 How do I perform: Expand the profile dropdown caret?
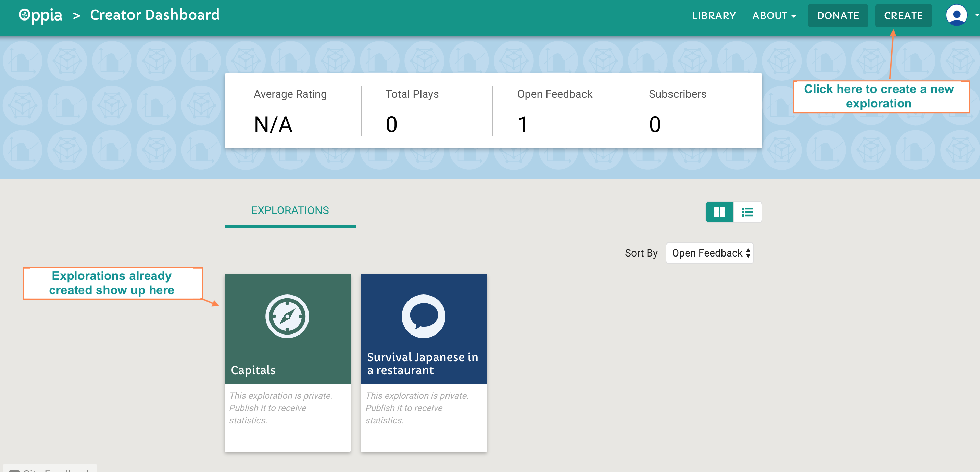tap(976, 16)
